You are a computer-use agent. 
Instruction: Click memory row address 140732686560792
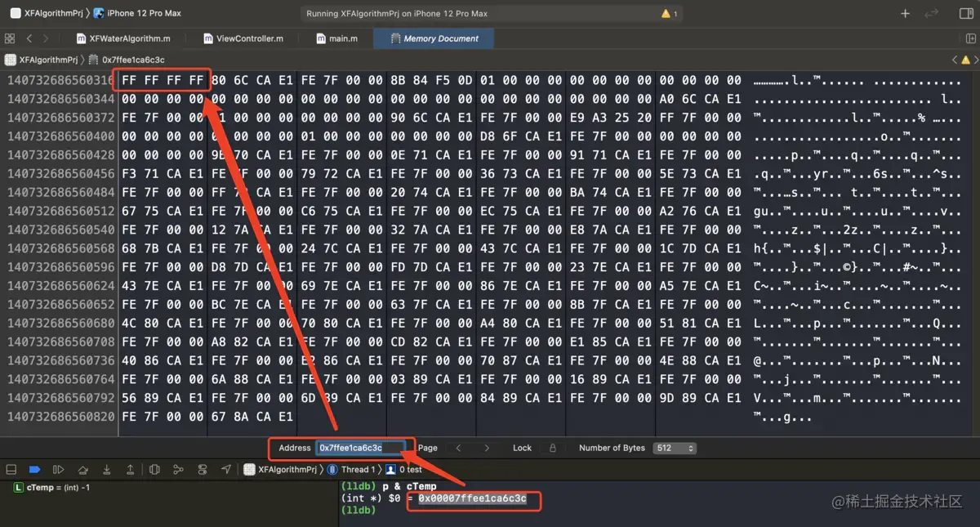coord(60,399)
